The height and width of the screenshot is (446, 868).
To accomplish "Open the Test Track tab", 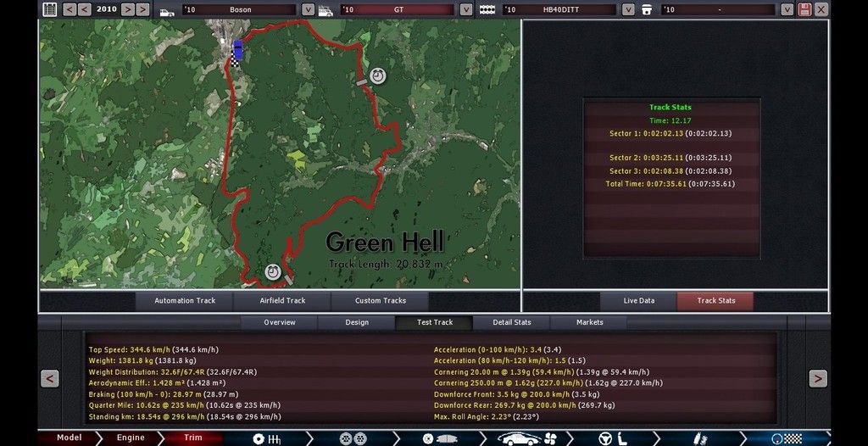I will [x=434, y=322].
